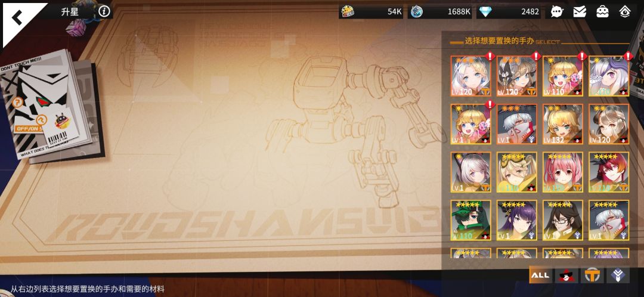Filter by orange T faction icon

[x=592, y=275]
